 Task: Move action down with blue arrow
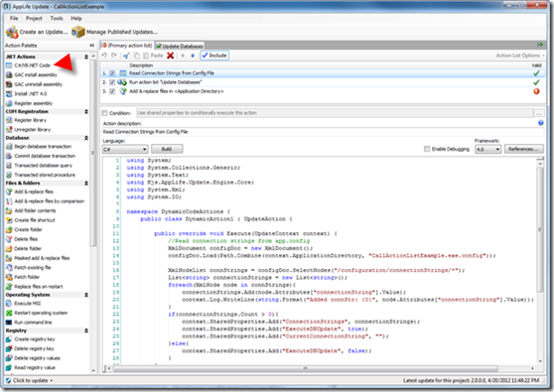(193, 56)
